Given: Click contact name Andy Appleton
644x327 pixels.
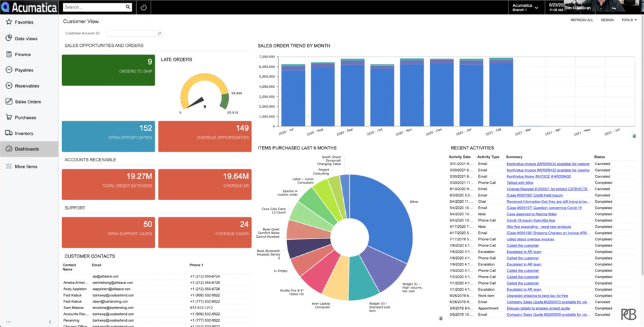Looking at the screenshot, I should (x=75, y=289).
